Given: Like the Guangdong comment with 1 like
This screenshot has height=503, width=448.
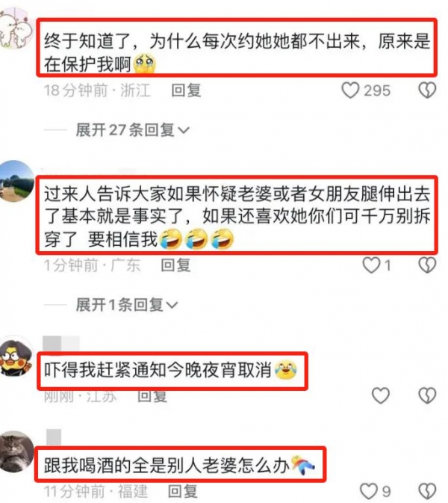Looking at the screenshot, I should pos(371,265).
